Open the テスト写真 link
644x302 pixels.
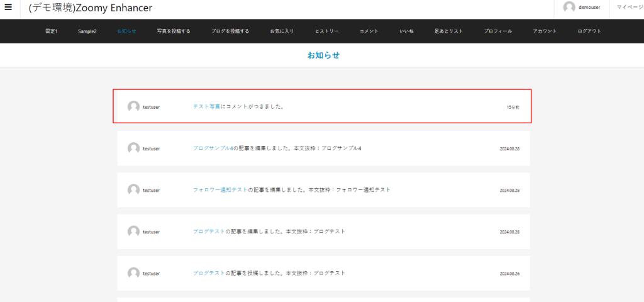[x=206, y=107]
